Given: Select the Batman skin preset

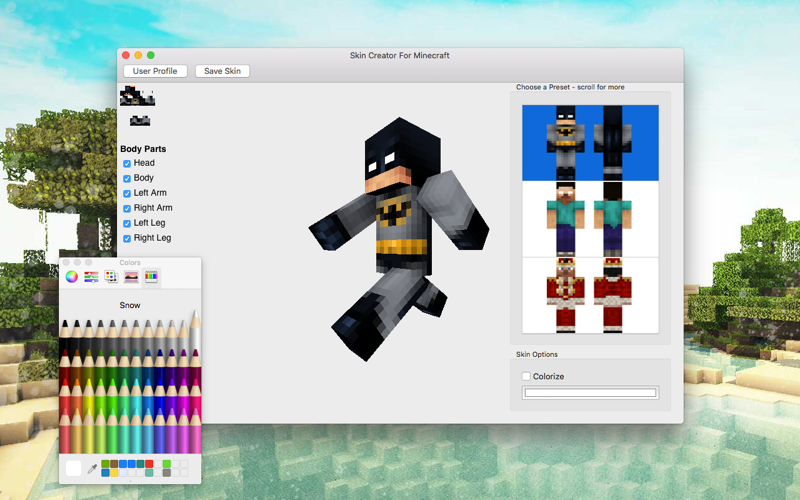Looking at the screenshot, I should pyautogui.click(x=590, y=143).
